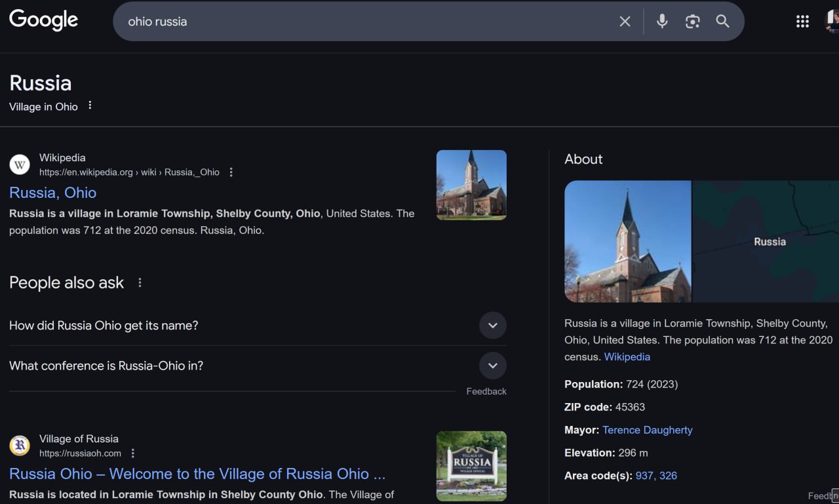This screenshot has height=504, width=839.
Task: Open mayor Terence Daugherty link
Action: [x=648, y=430]
